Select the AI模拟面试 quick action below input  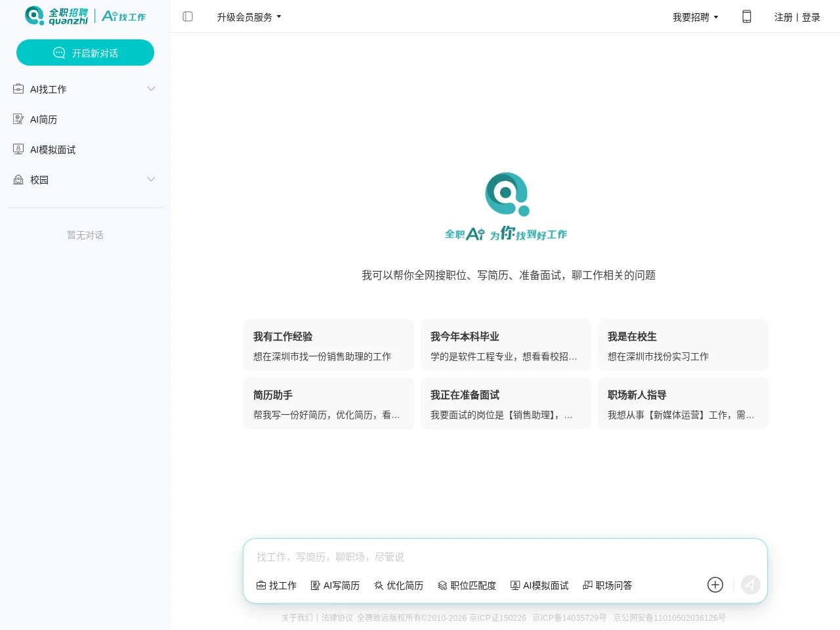point(539,585)
